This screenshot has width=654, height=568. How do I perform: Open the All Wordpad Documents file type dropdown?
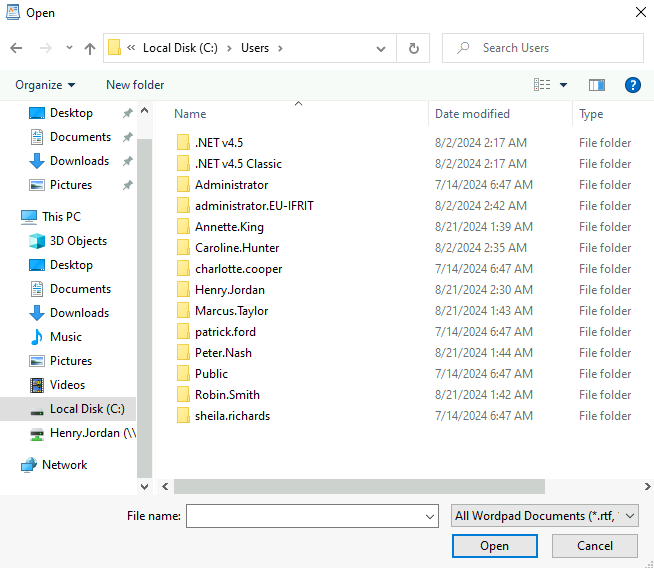click(x=544, y=516)
